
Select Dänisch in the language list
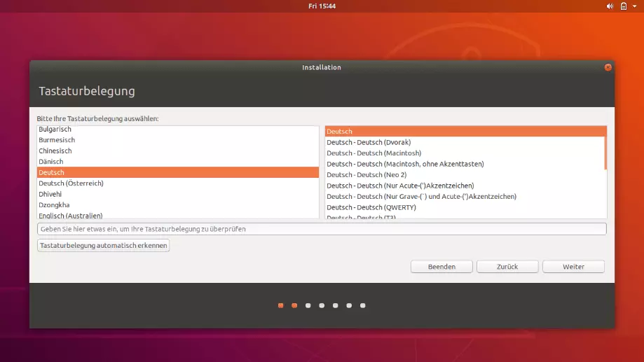[178, 162]
